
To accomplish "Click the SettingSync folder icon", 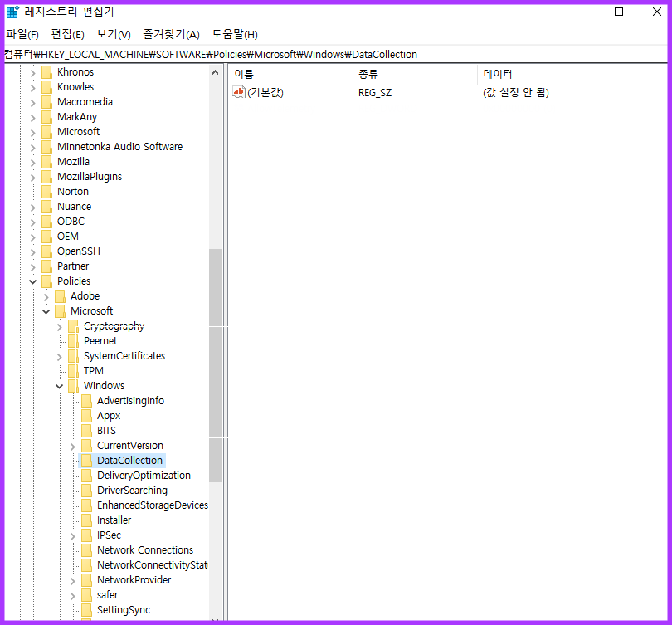I will click(x=86, y=610).
